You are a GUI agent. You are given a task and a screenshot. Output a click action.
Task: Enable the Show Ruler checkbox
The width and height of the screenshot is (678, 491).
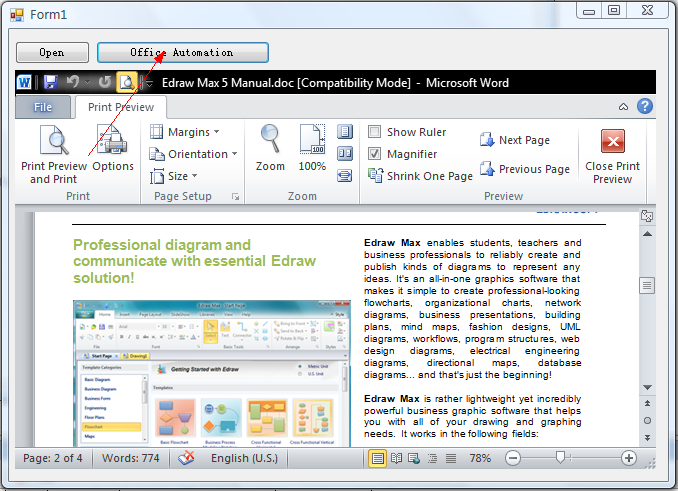(x=375, y=132)
